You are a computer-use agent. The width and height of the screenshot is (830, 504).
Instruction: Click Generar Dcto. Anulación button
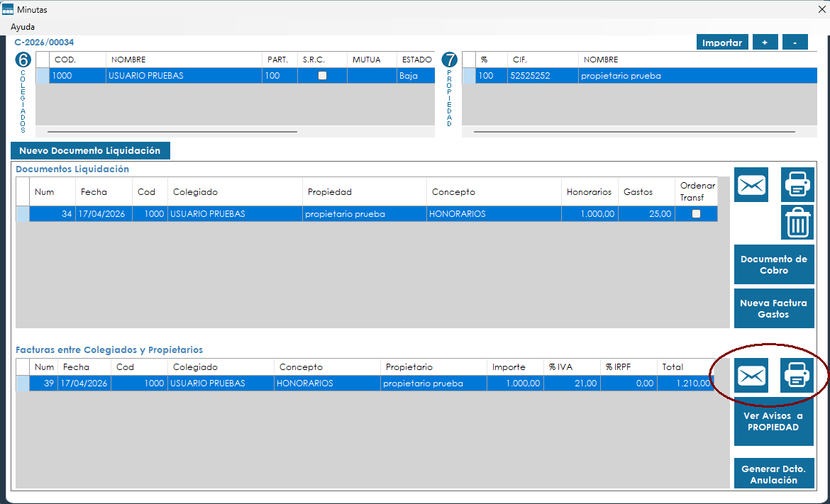(x=774, y=474)
